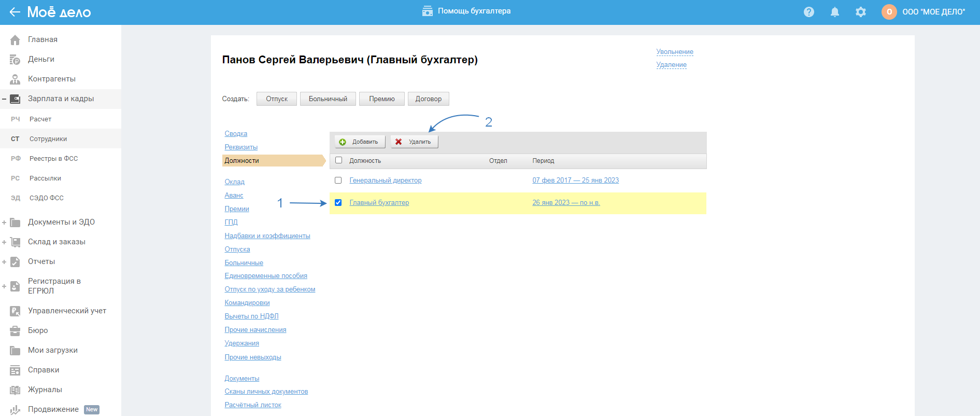Screen dimensions: 980x416
Task: Select the Должности tab in employee menu
Action: [x=274, y=161]
